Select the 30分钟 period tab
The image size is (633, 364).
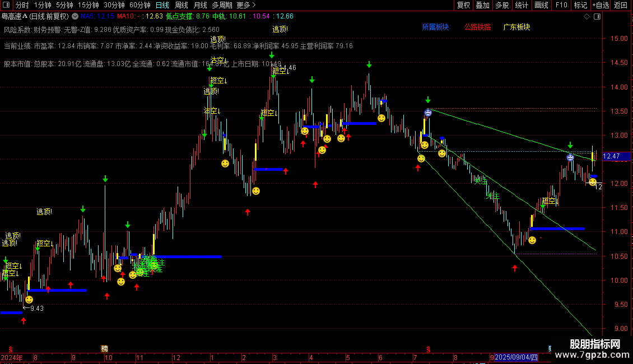[x=114, y=5]
